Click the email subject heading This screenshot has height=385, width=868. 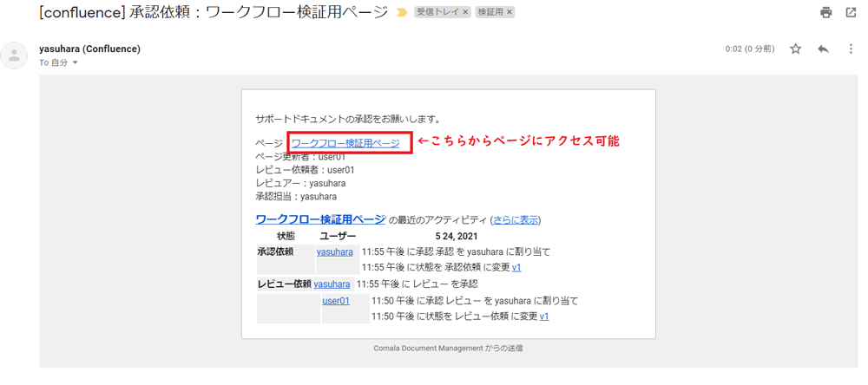tap(214, 12)
